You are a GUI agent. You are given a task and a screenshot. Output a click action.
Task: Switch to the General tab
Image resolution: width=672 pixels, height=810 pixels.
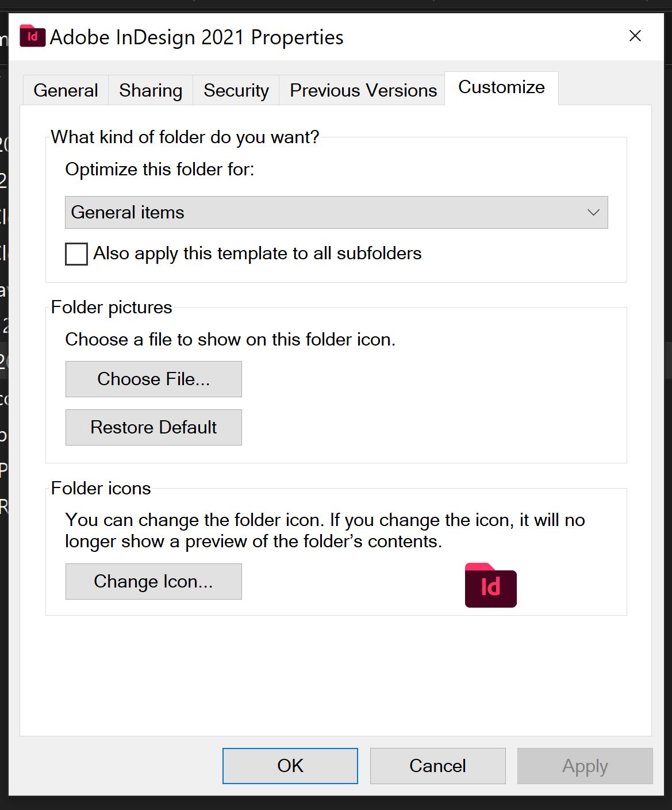(x=65, y=90)
